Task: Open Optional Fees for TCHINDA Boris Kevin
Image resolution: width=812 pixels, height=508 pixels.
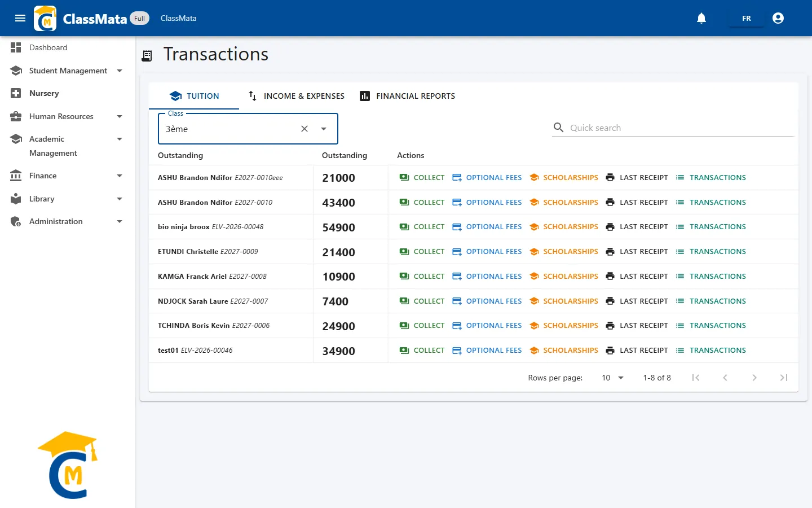Action: click(487, 325)
